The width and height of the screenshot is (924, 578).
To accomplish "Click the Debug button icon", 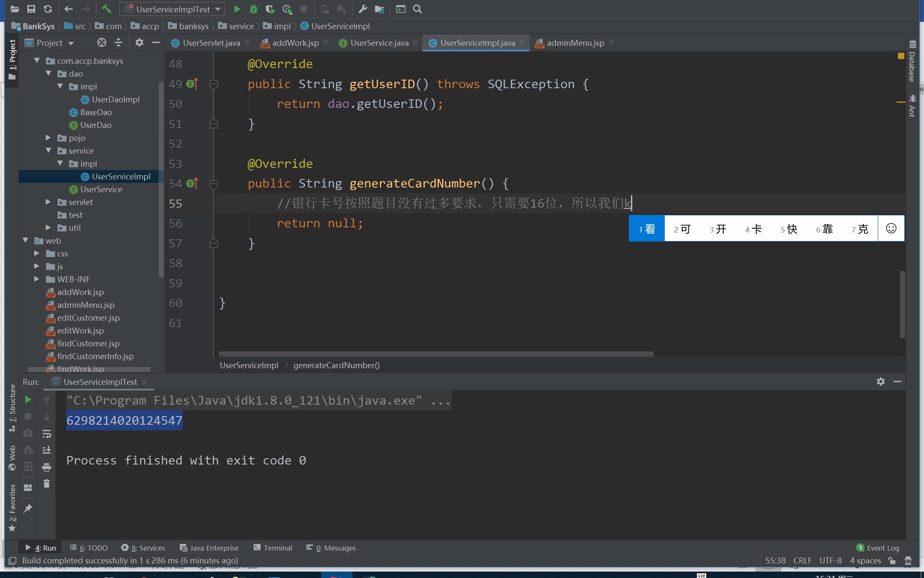I will [253, 9].
